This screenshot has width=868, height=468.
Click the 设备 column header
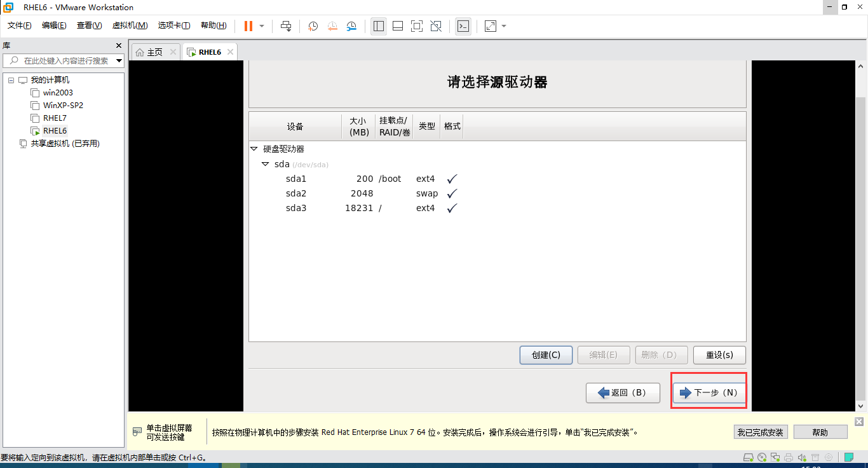tap(295, 127)
